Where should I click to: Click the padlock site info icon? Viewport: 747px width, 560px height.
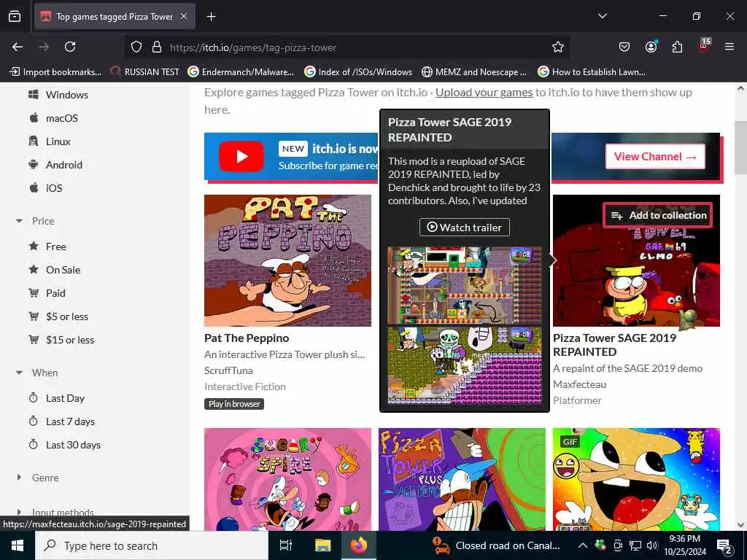point(156,47)
